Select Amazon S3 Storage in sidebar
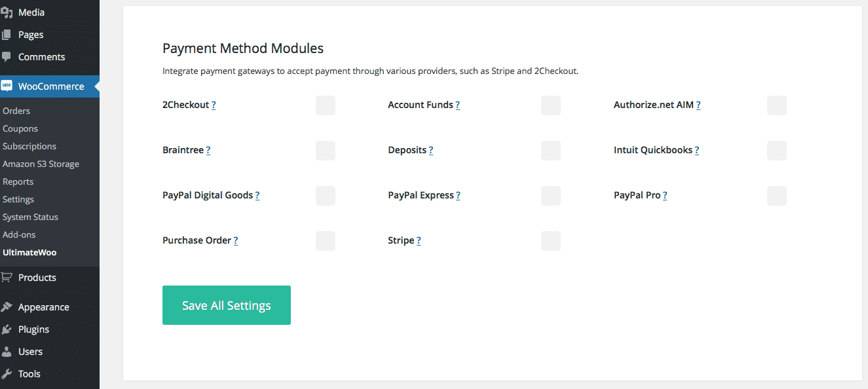The width and height of the screenshot is (868, 389). [41, 164]
